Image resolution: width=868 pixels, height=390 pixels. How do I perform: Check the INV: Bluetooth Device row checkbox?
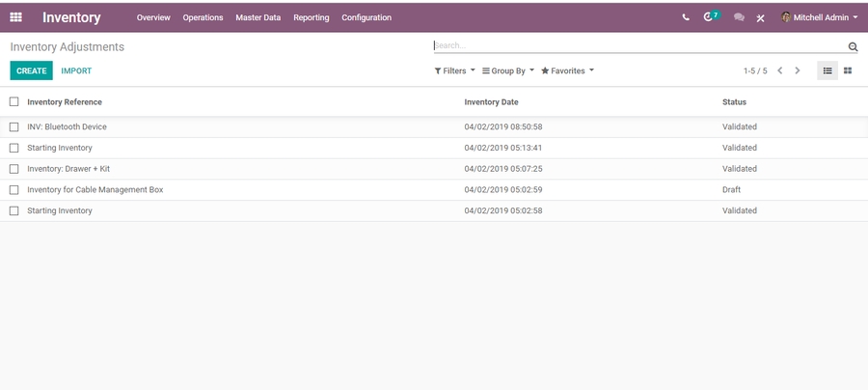tap(14, 126)
